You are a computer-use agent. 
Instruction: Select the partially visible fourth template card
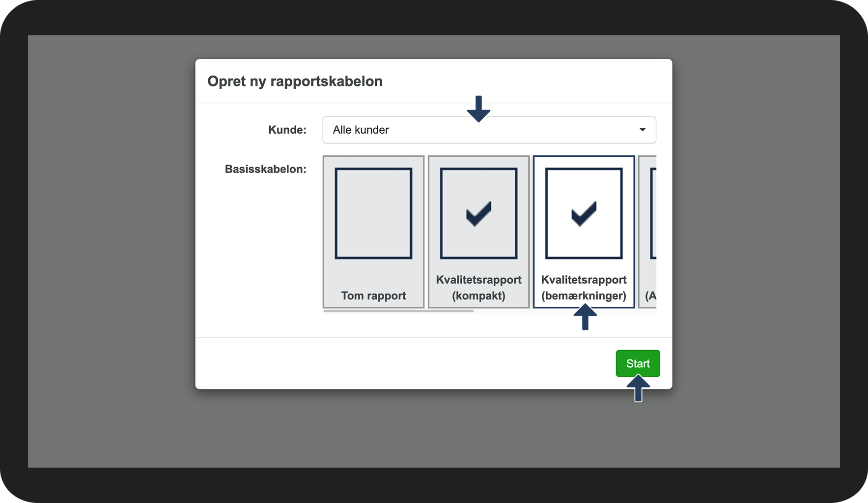pos(647,232)
